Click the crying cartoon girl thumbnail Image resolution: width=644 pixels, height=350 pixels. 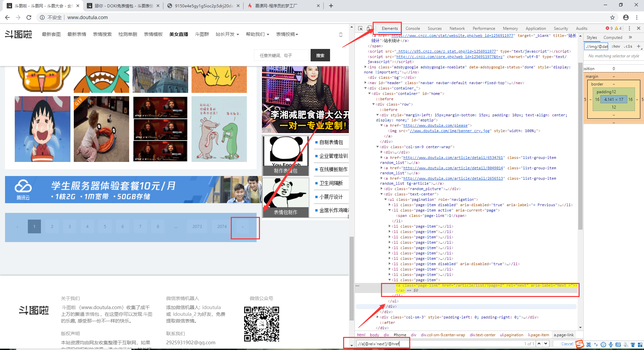click(43, 129)
